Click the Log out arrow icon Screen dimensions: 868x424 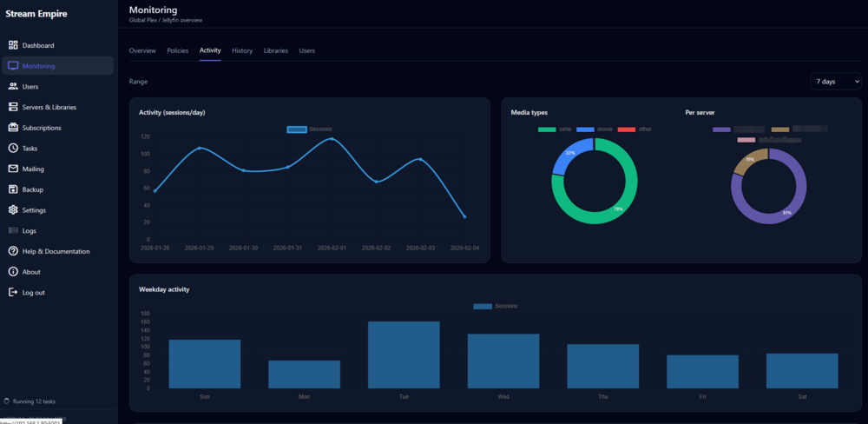pyautogui.click(x=13, y=292)
